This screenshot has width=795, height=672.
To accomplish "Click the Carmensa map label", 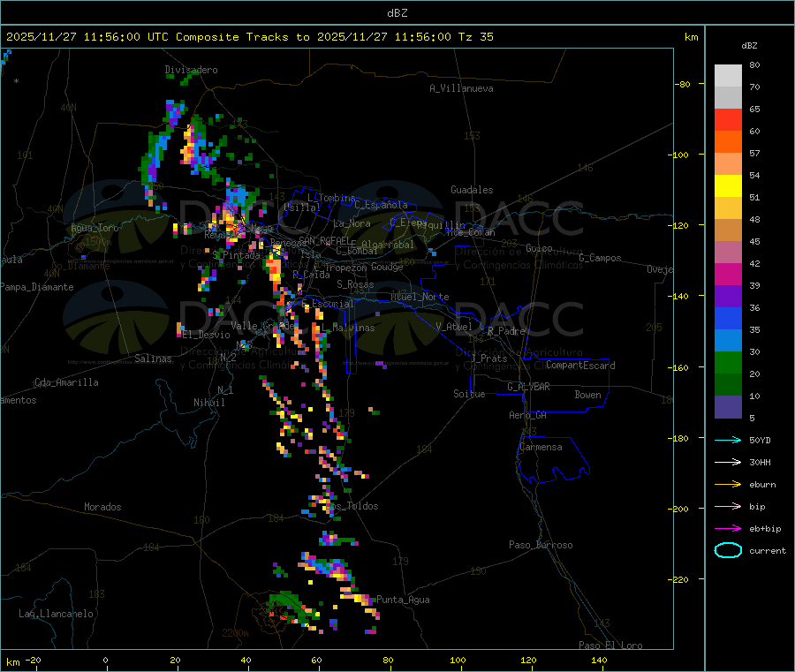I will tap(541, 448).
